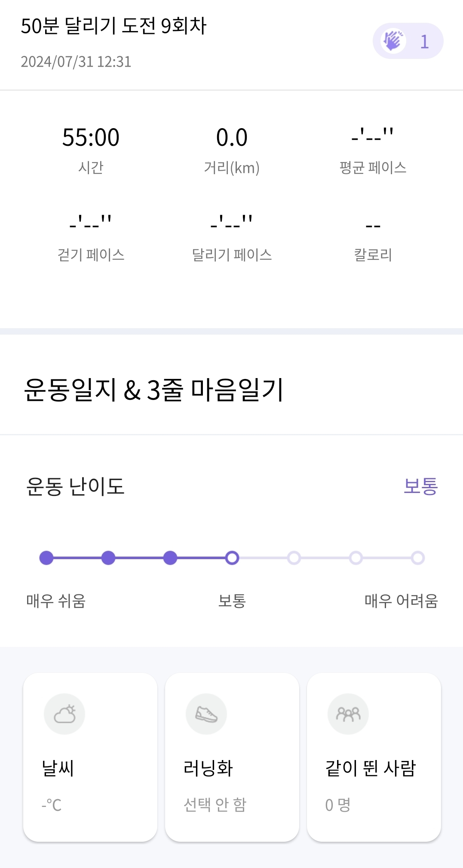Click the group of people icon
The height and width of the screenshot is (868, 463).
[348, 714]
